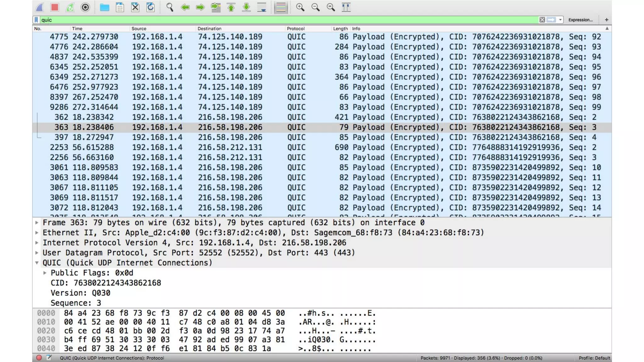Toggle colorize packet list button
The height and width of the screenshot is (362, 644).
point(280,7)
